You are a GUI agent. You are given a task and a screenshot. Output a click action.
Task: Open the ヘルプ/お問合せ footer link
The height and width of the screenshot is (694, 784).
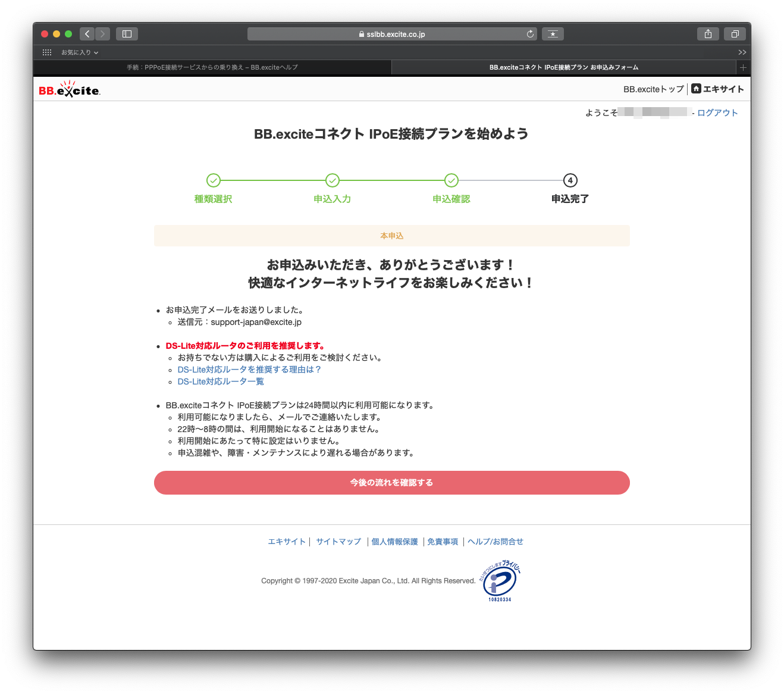(496, 542)
